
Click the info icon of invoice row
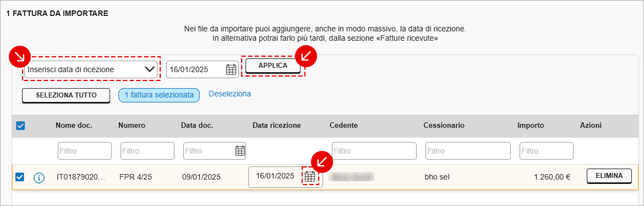(x=39, y=177)
